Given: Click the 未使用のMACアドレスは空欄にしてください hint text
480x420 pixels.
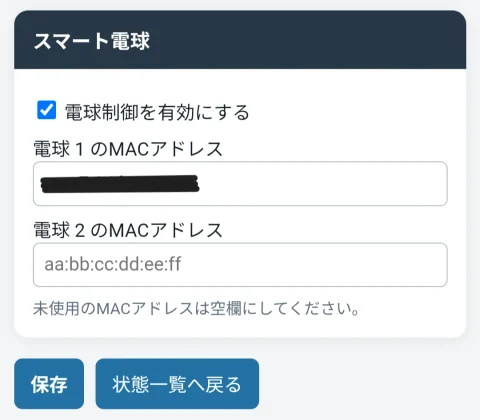Looking at the screenshot, I should coord(196,309).
